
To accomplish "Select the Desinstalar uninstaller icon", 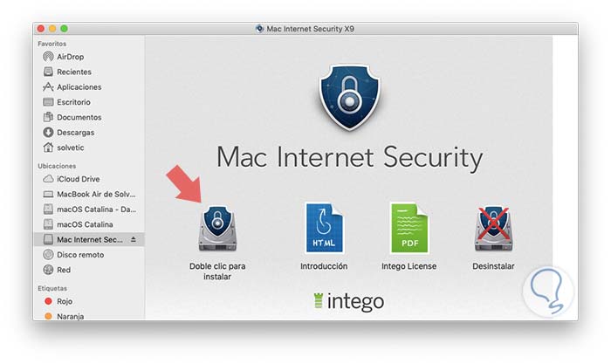I will click(493, 229).
